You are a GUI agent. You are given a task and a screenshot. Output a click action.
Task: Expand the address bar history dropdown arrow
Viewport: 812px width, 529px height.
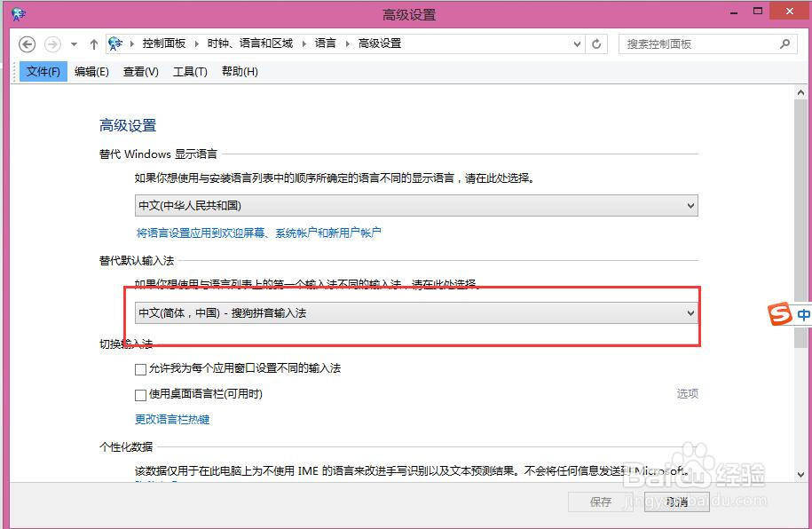pyautogui.click(x=577, y=43)
